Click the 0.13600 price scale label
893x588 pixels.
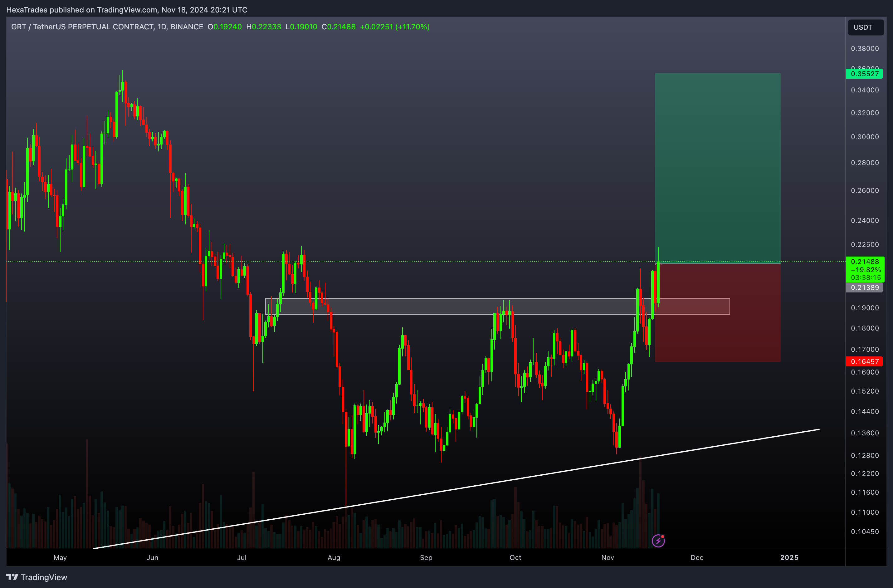click(865, 433)
